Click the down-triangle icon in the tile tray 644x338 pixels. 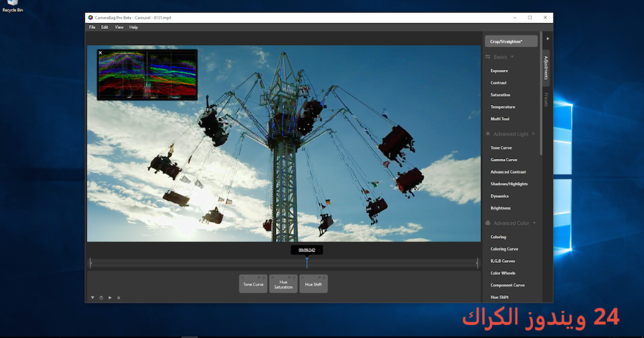pos(92,298)
